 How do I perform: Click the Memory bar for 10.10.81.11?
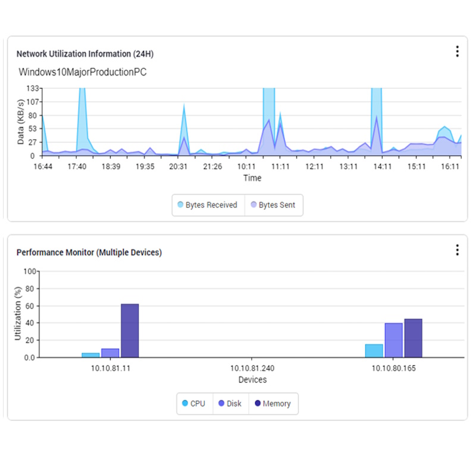click(130, 331)
